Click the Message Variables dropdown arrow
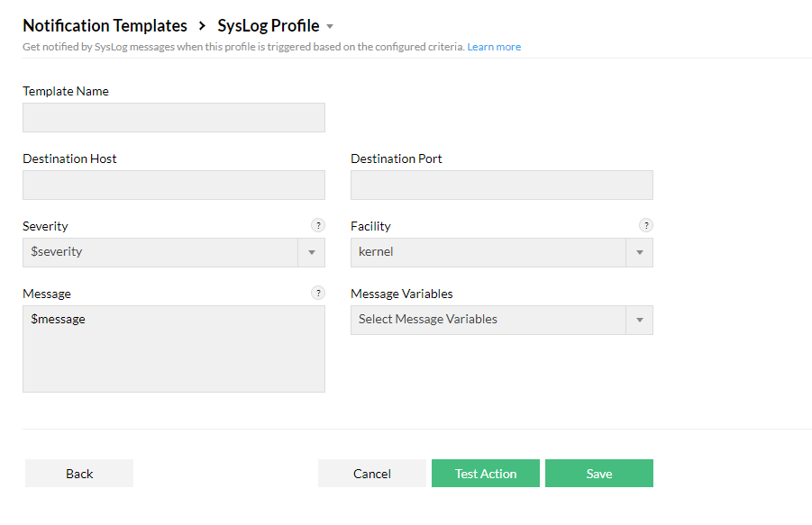812x525 pixels. tap(639, 320)
